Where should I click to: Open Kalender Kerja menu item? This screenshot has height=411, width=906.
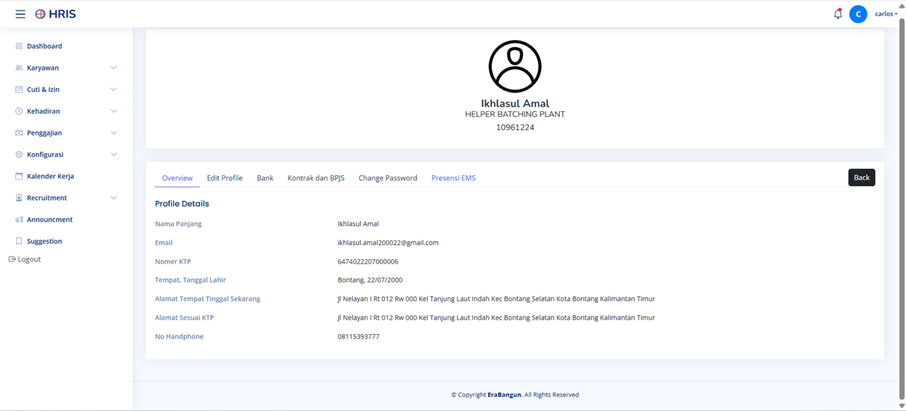50,176
